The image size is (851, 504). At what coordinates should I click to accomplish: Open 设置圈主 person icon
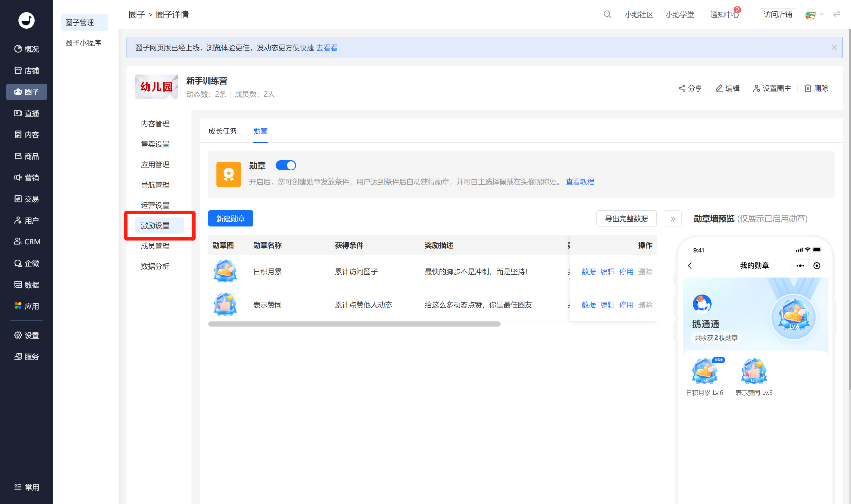756,88
